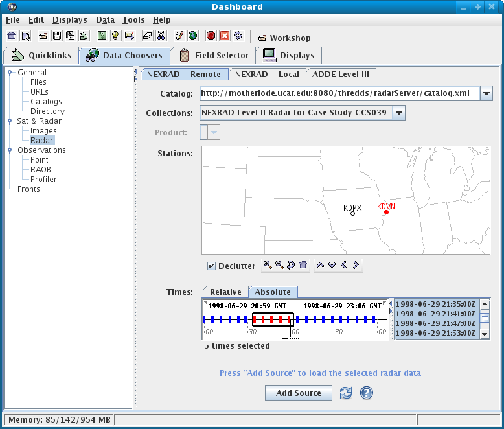Image resolution: width=504 pixels, height=429 pixels.
Task: Uncheck the Declutter checkbox
Action: coord(211,266)
